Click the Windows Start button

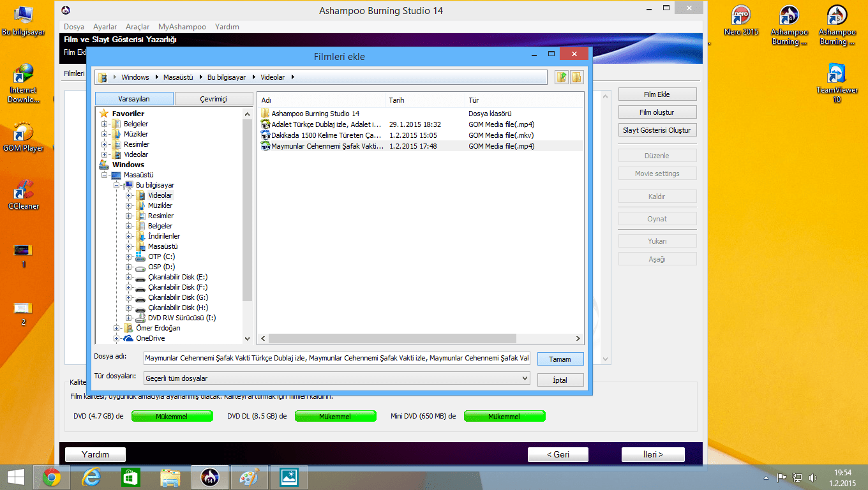pos(15,477)
